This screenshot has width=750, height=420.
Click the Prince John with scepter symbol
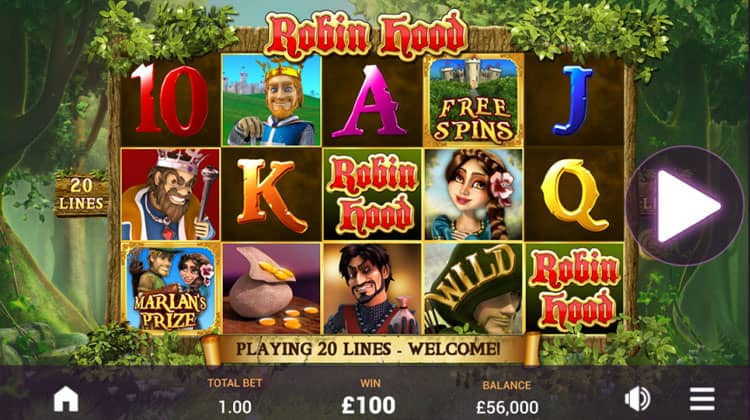[171, 194]
